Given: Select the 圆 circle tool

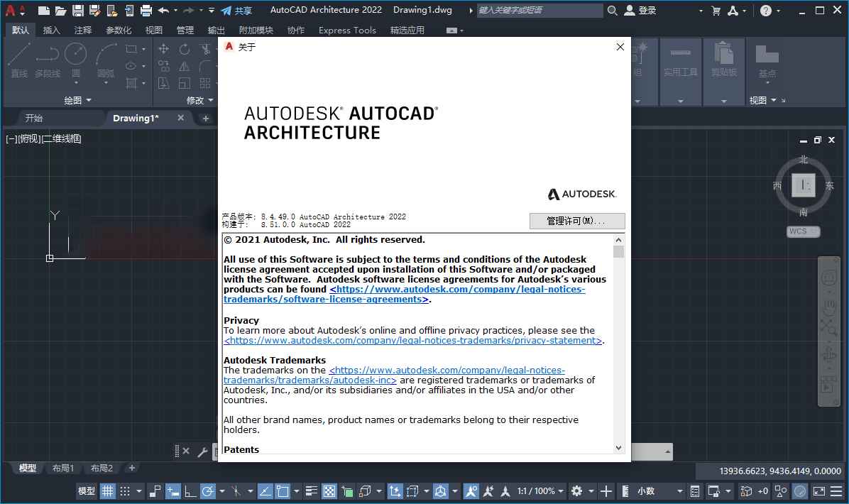Looking at the screenshot, I should point(76,60).
